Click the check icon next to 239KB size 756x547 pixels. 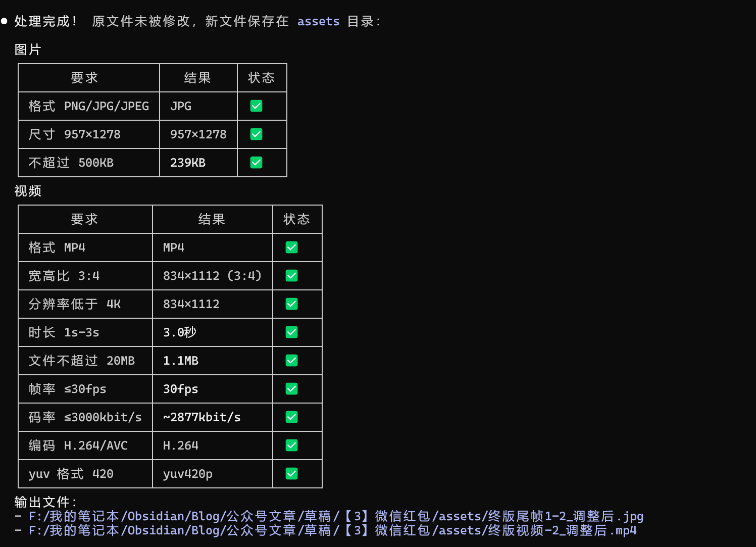click(256, 163)
